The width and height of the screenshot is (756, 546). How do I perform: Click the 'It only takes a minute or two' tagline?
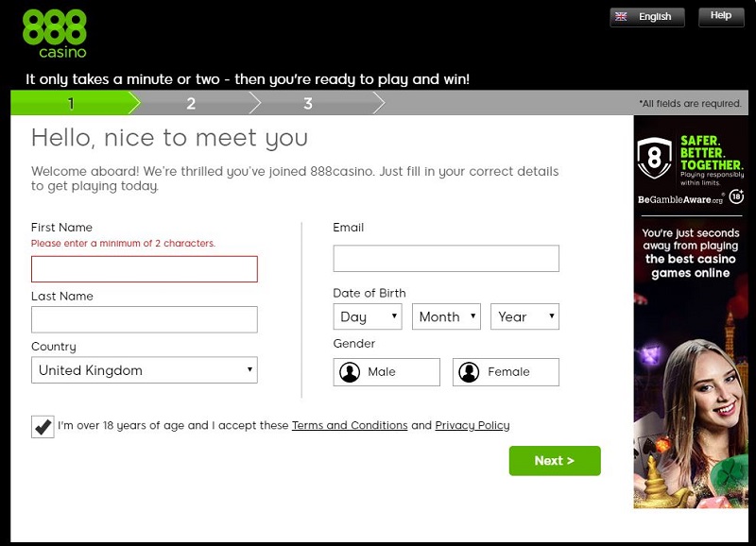248,79
